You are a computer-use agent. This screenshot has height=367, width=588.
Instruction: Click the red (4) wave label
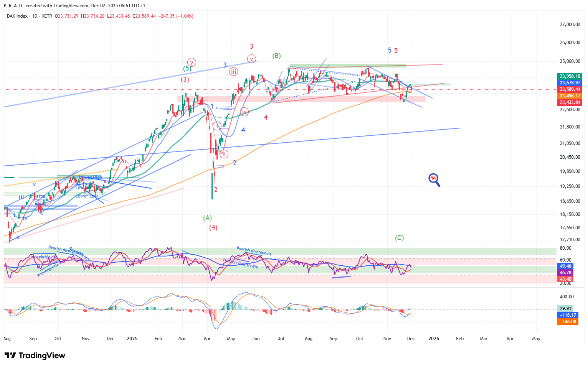click(x=213, y=227)
